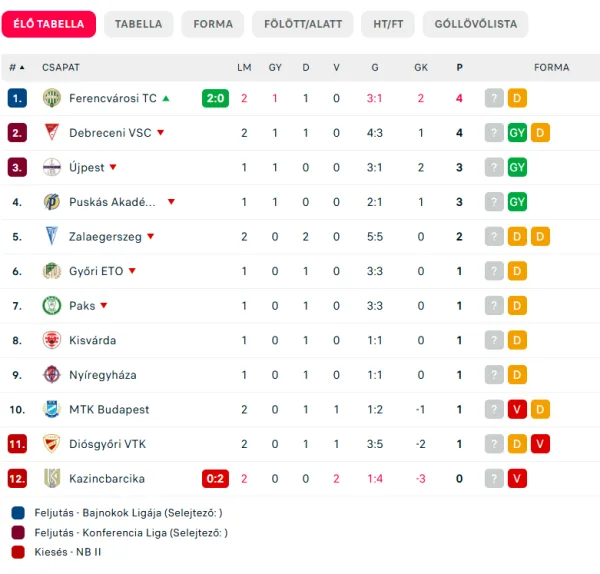Click the Kazincbarcika team logo
Image resolution: width=600 pixels, height=574 pixels.
coord(52,478)
